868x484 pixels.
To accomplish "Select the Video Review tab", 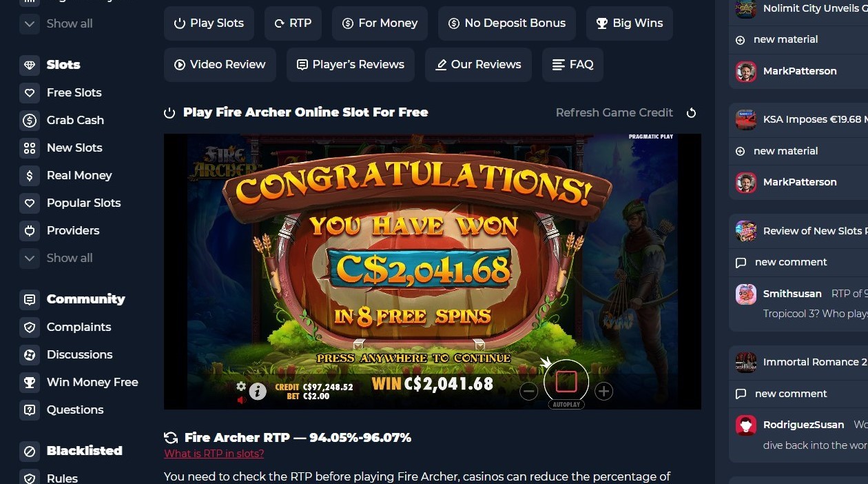I will 220,65.
